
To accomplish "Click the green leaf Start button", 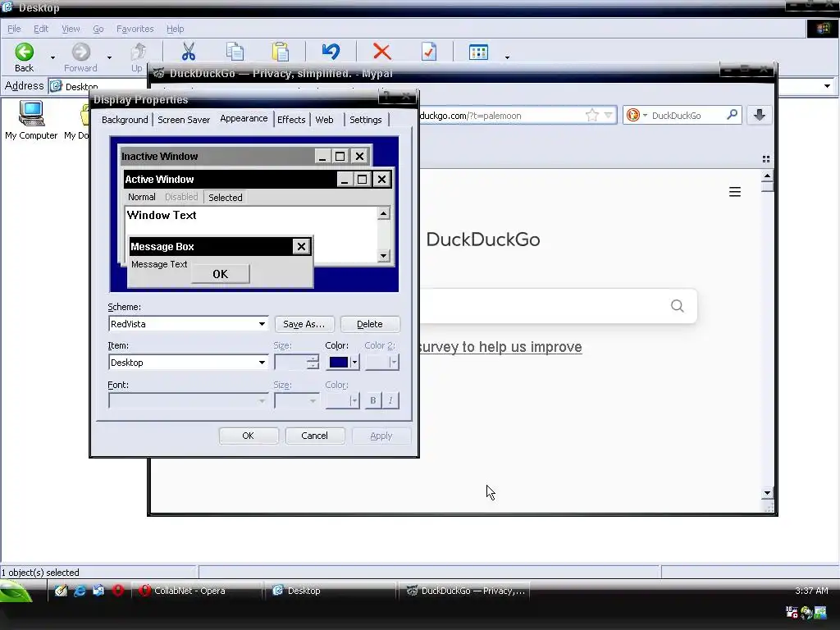I will [x=16, y=591].
